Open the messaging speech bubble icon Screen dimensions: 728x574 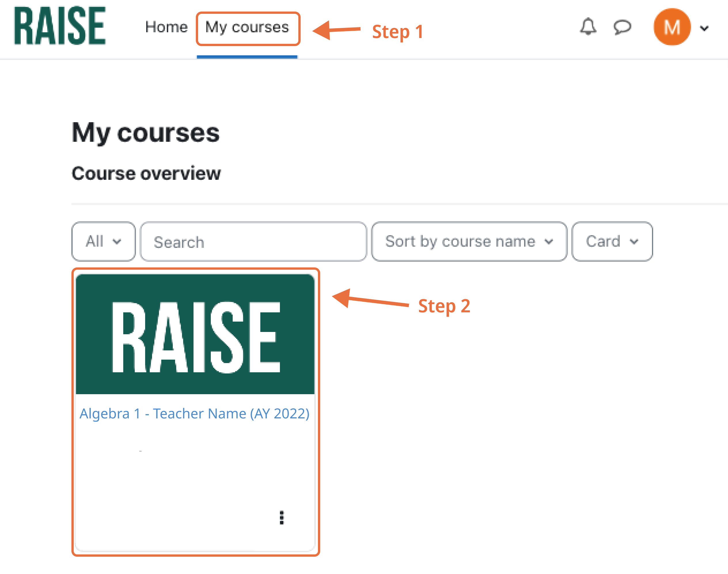point(622,27)
